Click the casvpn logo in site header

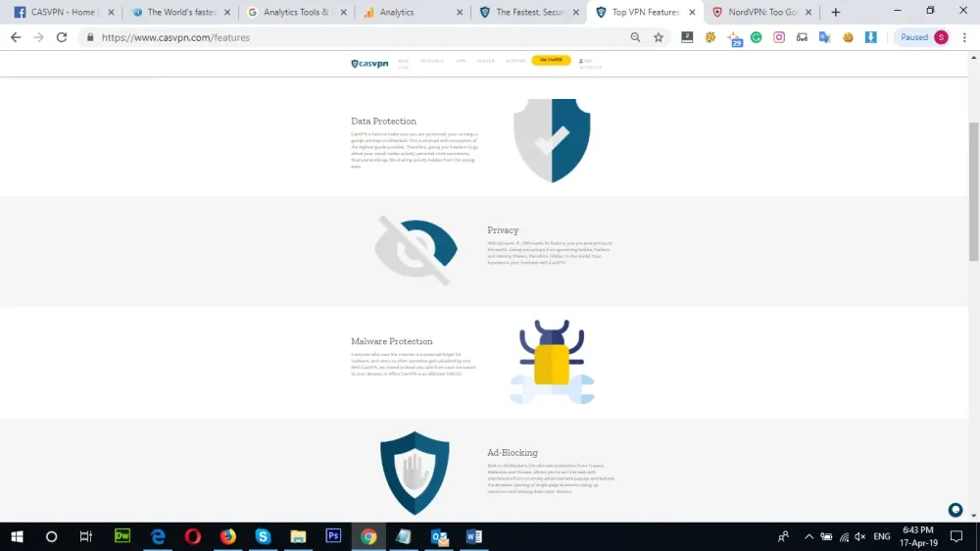pyautogui.click(x=369, y=64)
